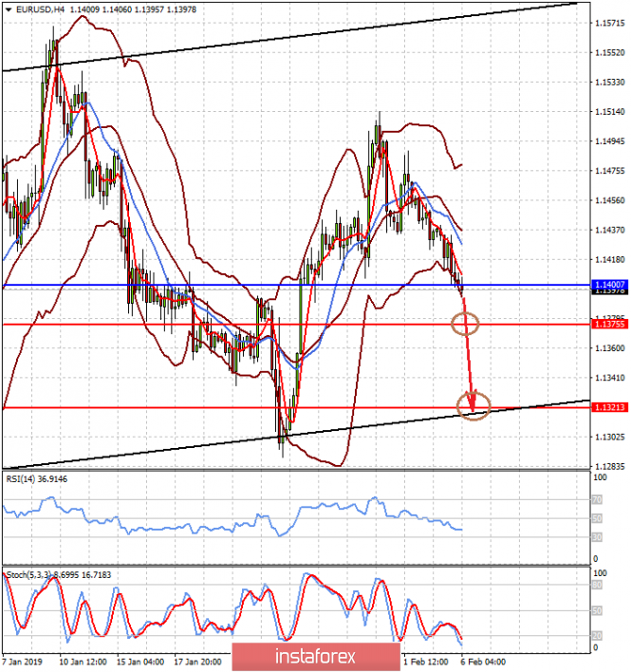The width and height of the screenshot is (631, 672).
Task: Click the instaforex logo banner
Action: 316,657
